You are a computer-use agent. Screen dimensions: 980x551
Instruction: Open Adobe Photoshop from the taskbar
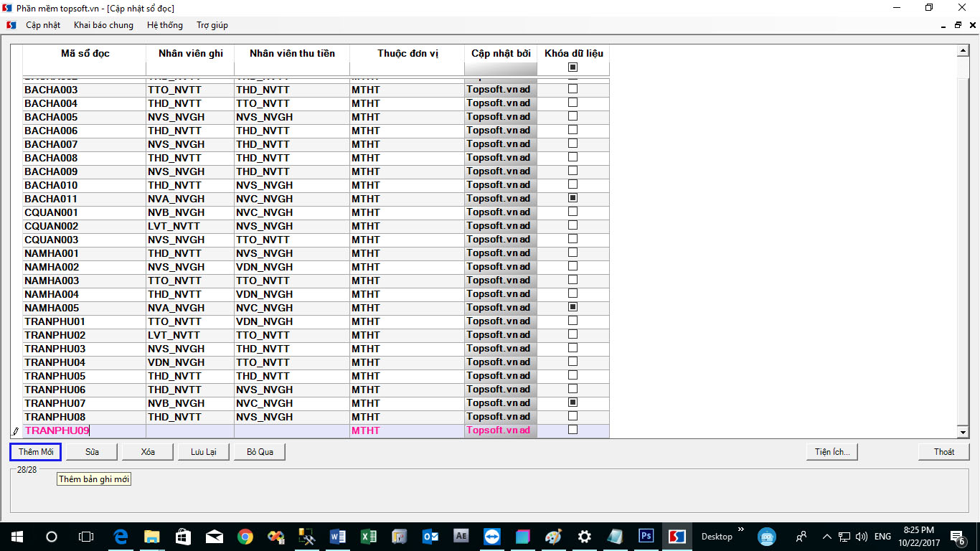click(x=646, y=536)
